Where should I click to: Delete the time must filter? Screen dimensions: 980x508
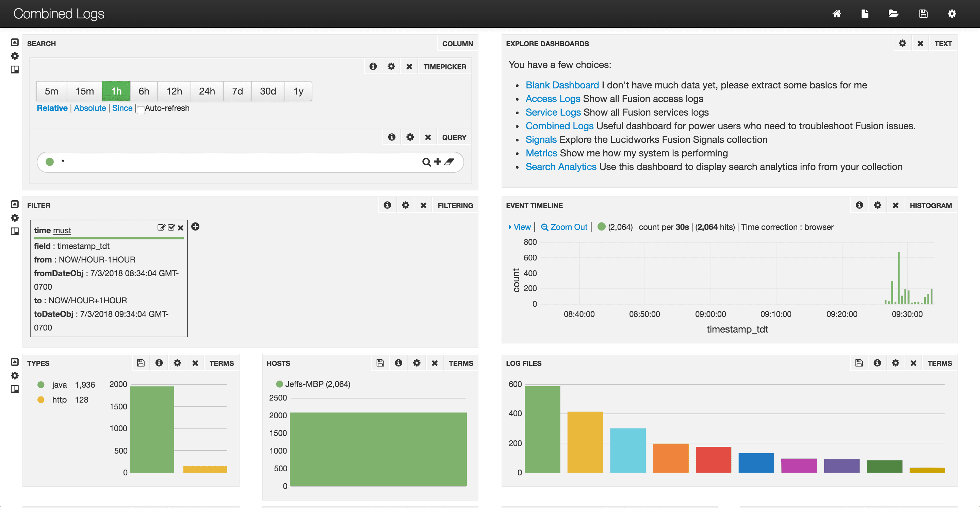click(181, 228)
